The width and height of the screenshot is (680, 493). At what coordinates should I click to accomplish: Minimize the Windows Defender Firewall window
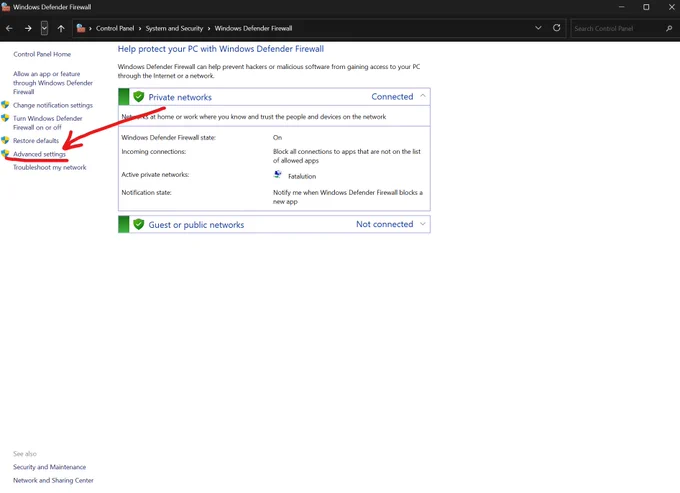click(x=621, y=7)
